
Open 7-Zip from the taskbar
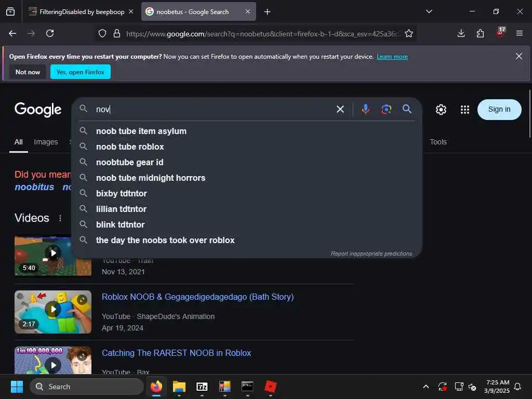click(x=202, y=387)
